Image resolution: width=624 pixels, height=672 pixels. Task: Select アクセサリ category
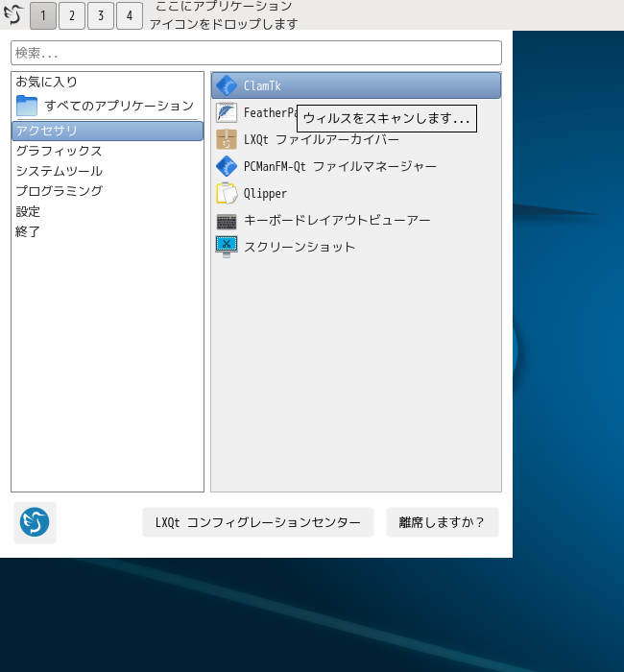[108, 131]
